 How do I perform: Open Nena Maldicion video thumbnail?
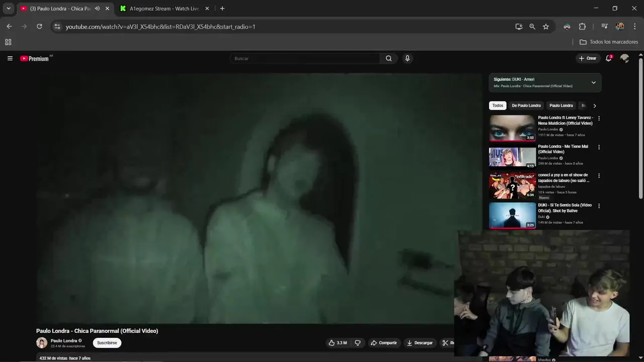pyautogui.click(x=512, y=128)
